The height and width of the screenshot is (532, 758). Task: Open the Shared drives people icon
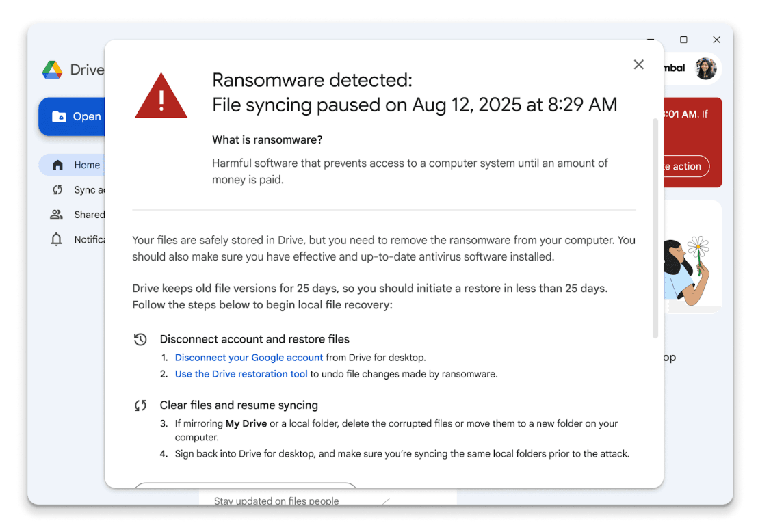pos(57,215)
